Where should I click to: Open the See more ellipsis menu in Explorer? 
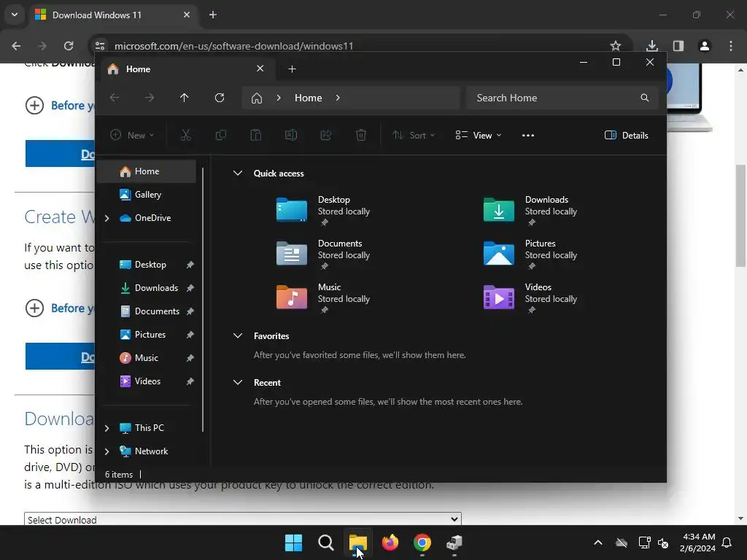pyautogui.click(x=528, y=135)
